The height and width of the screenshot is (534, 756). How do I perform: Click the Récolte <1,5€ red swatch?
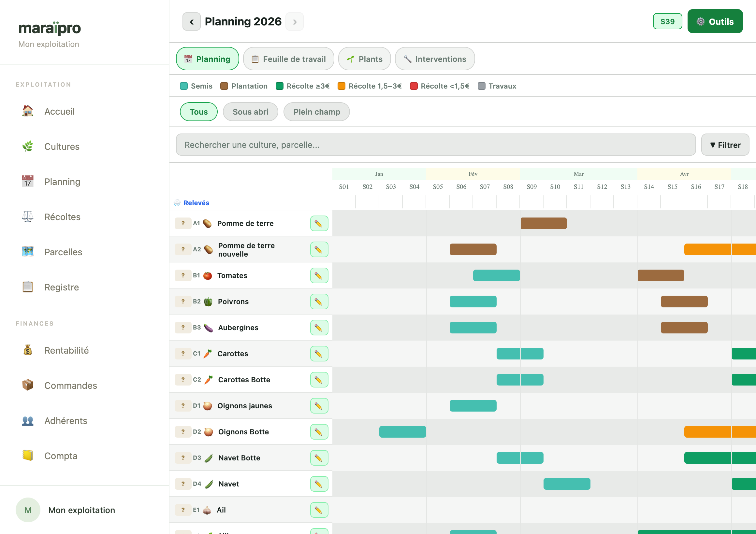point(414,86)
